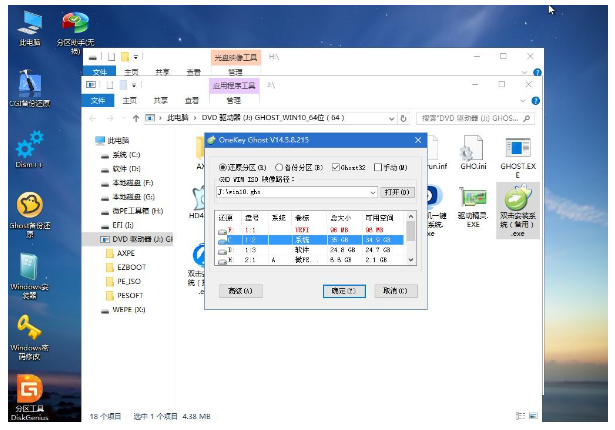Select the 驱动精灵.EXE file icon
615x430 pixels.
(x=473, y=207)
